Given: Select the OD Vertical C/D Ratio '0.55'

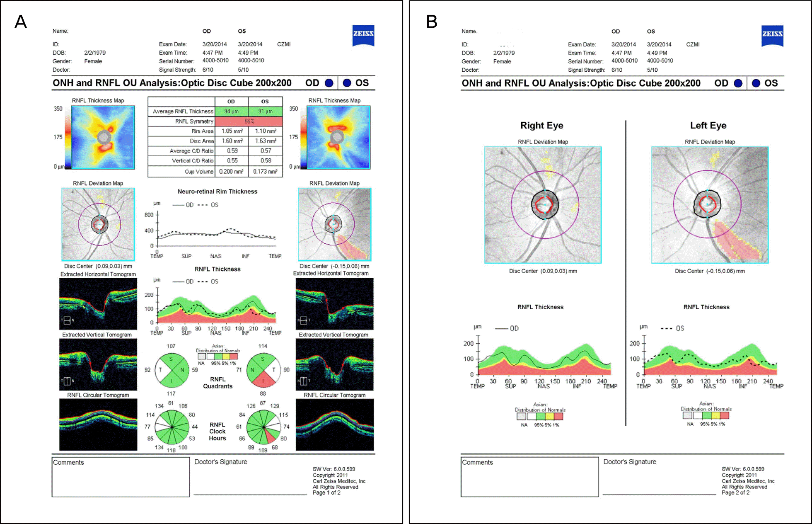Looking at the screenshot, I should click(x=232, y=160).
